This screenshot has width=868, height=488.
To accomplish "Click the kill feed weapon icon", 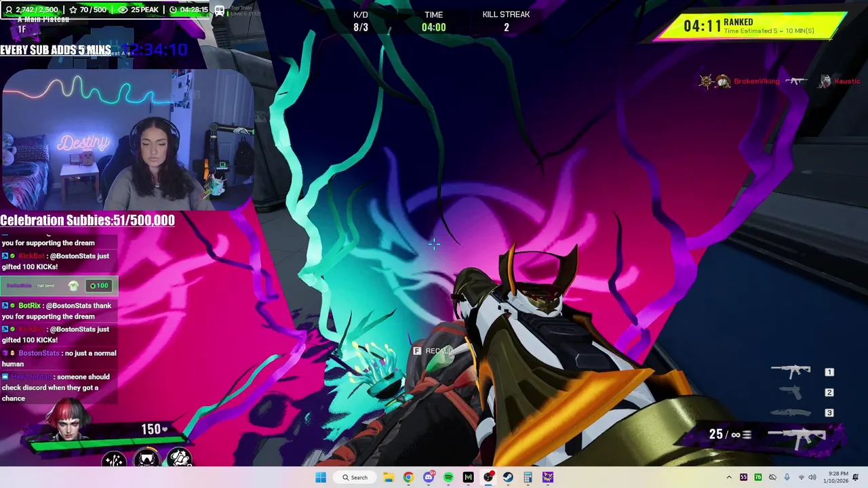I will click(x=796, y=81).
